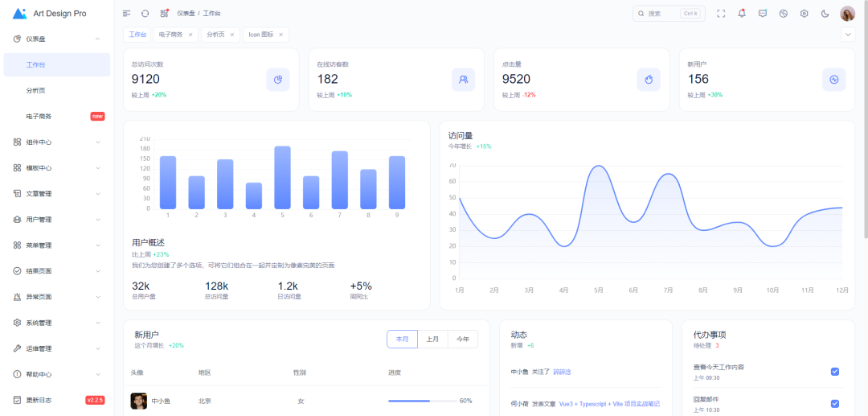Select the 上月 button in 新用户 panel
868x416 pixels.
click(x=432, y=340)
